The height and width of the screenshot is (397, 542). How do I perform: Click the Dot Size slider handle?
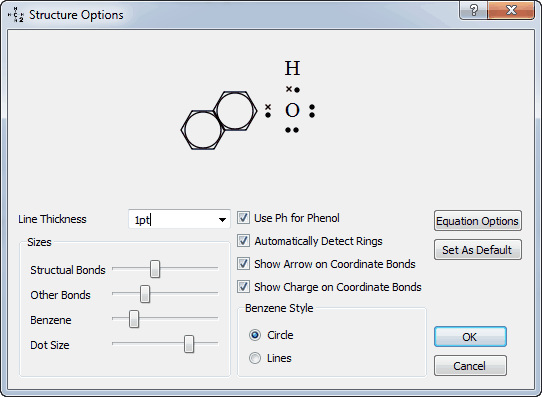[x=189, y=344]
